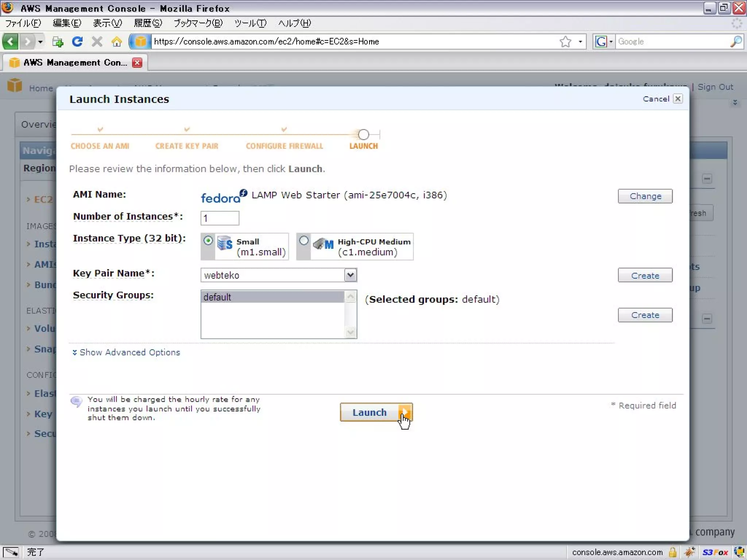
Task: Click the security groups scroll up arrow
Action: (350, 297)
